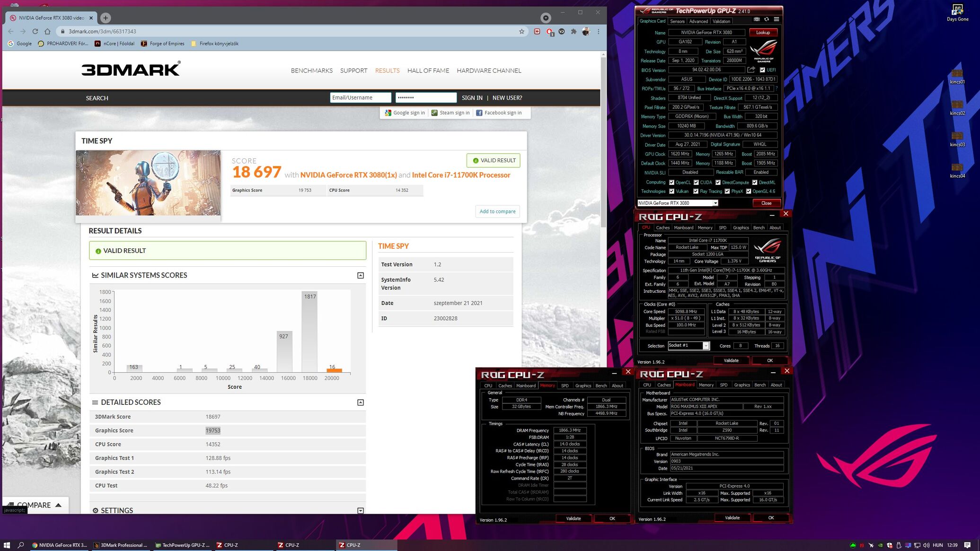Toggle the OpenGL 4.6 checkbox

coord(749,192)
